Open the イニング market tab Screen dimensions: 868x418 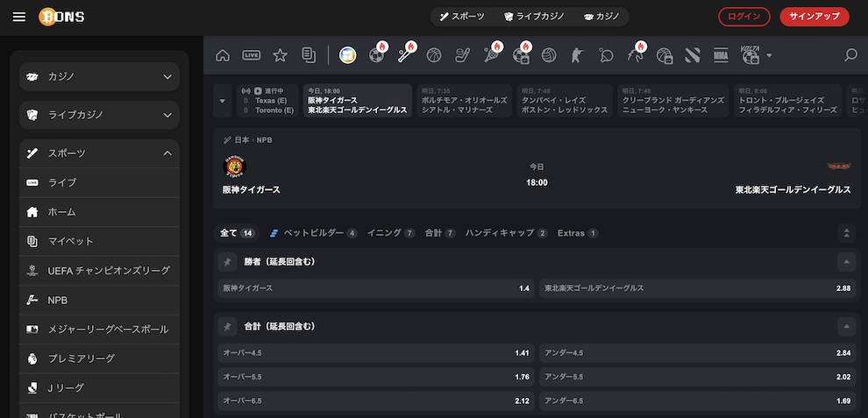[x=391, y=233]
